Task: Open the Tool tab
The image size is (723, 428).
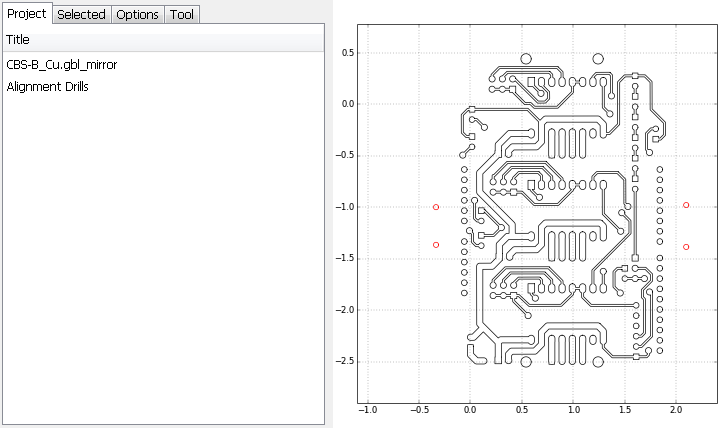Action: coord(182,14)
